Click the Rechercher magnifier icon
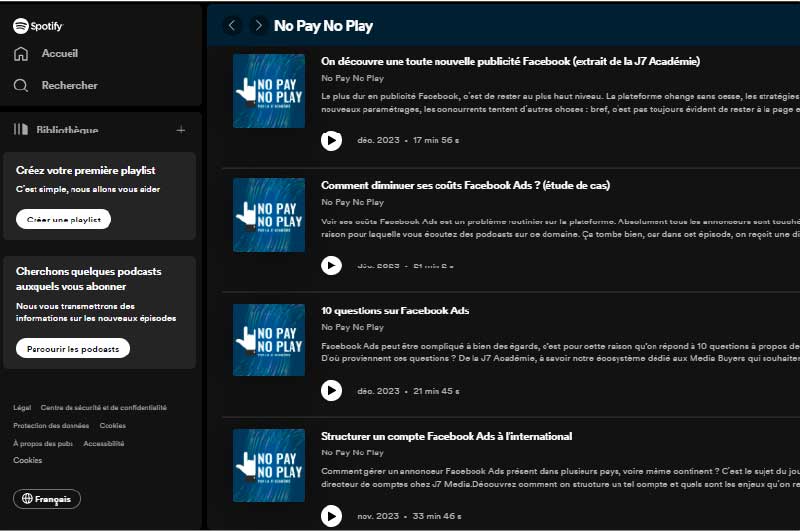 [21, 85]
